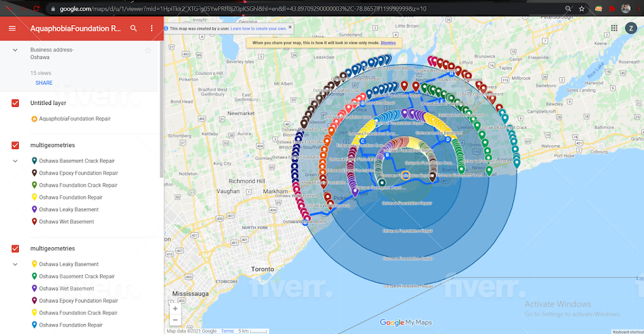Select brown Oshawa Epoxy Foundation Repair item

point(75,173)
